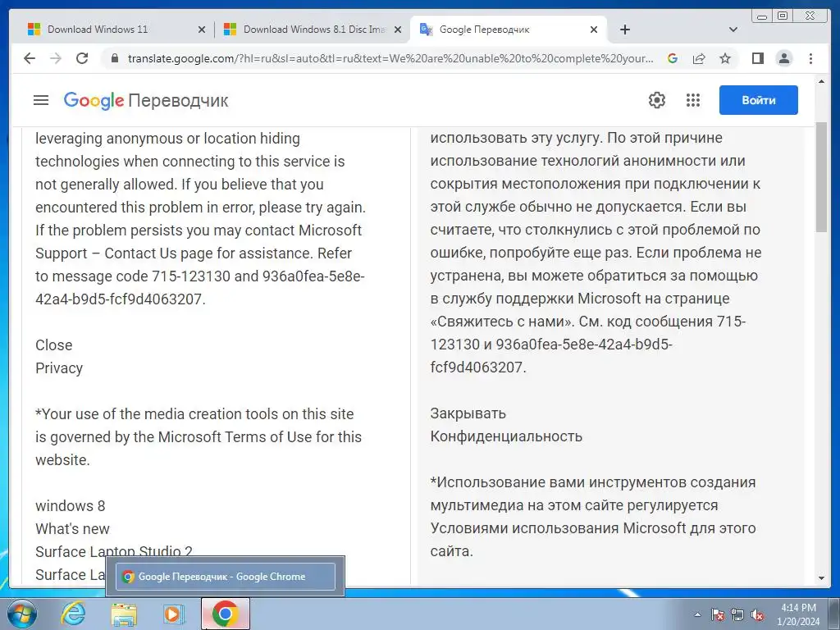Open the Google apps grid
The height and width of the screenshot is (630, 840).
693,100
